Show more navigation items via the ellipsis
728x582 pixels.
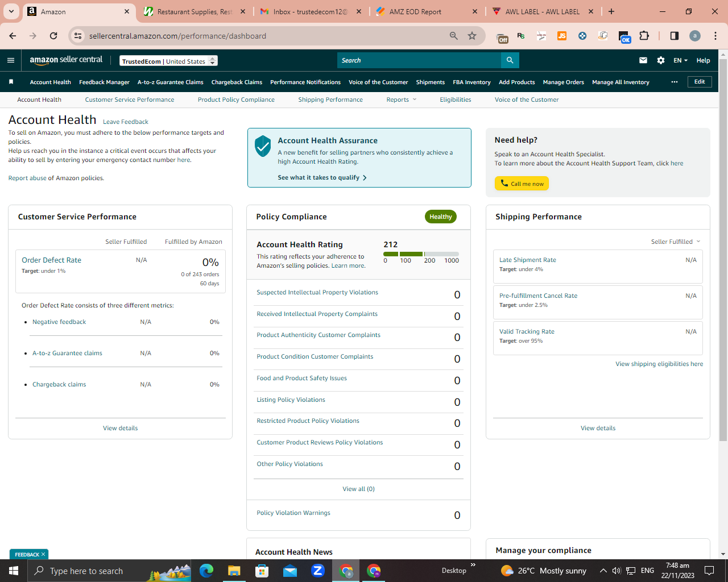(675, 82)
